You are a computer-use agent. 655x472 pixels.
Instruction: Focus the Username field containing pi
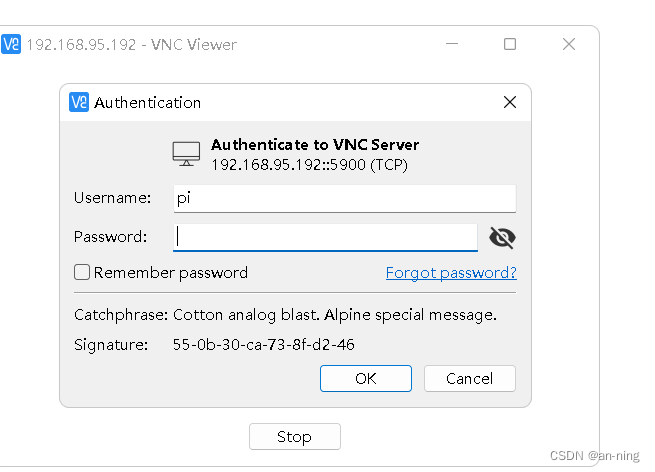(x=344, y=198)
